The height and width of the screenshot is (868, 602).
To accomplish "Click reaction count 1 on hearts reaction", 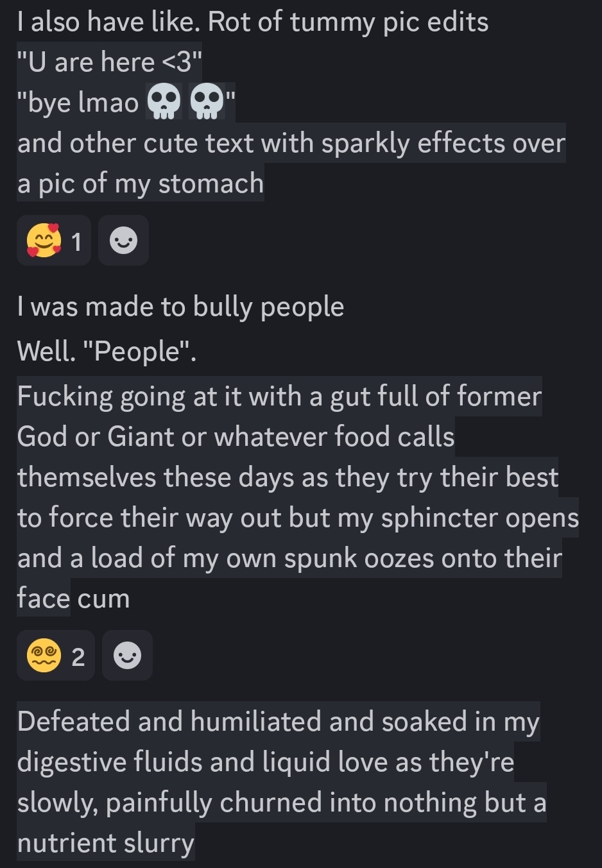I will pyautogui.click(x=76, y=242).
